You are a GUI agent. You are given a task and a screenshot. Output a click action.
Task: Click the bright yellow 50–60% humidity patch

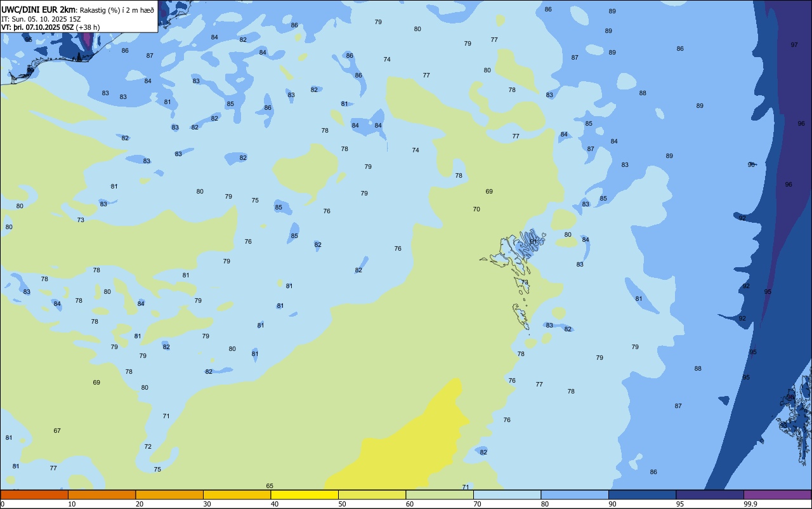click(x=406, y=444)
